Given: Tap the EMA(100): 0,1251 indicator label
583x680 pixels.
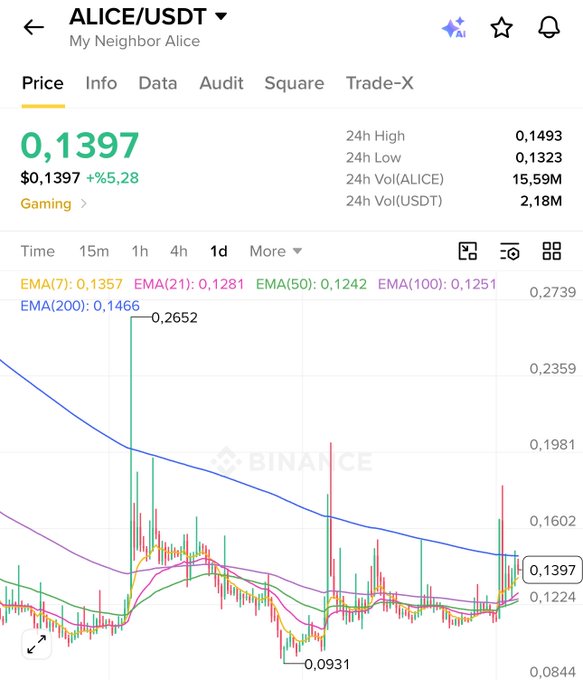Looking at the screenshot, I should pos(437,284).
